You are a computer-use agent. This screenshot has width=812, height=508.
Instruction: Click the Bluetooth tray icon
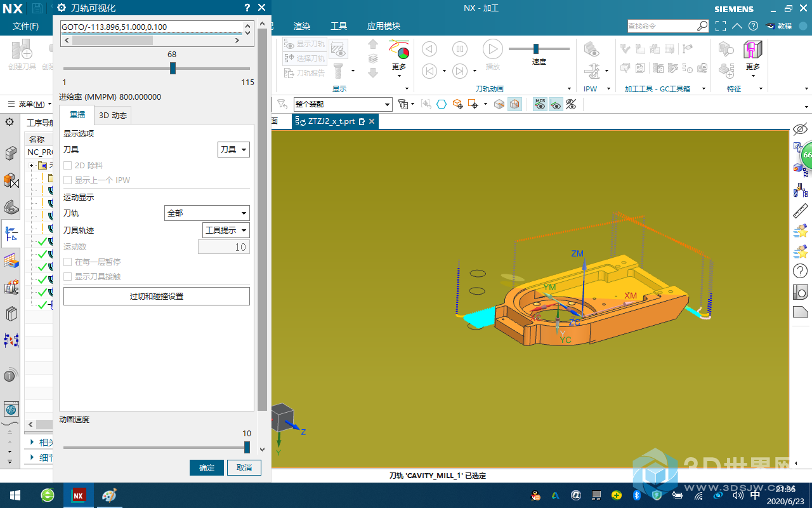637,495
